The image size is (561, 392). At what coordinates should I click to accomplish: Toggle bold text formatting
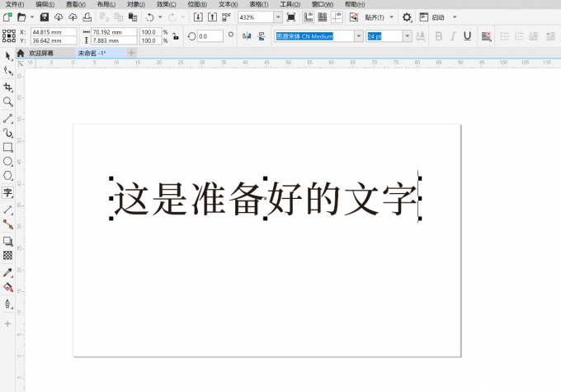click(439, 36)
